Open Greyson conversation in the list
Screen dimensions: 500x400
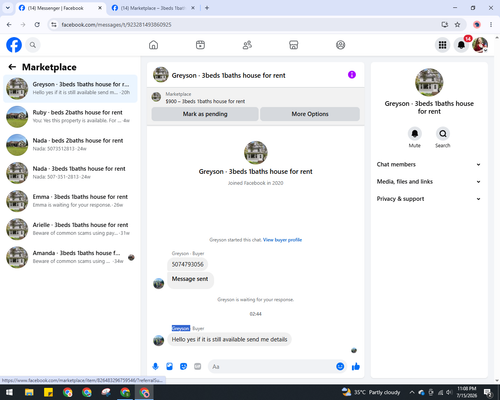[70, 89]
